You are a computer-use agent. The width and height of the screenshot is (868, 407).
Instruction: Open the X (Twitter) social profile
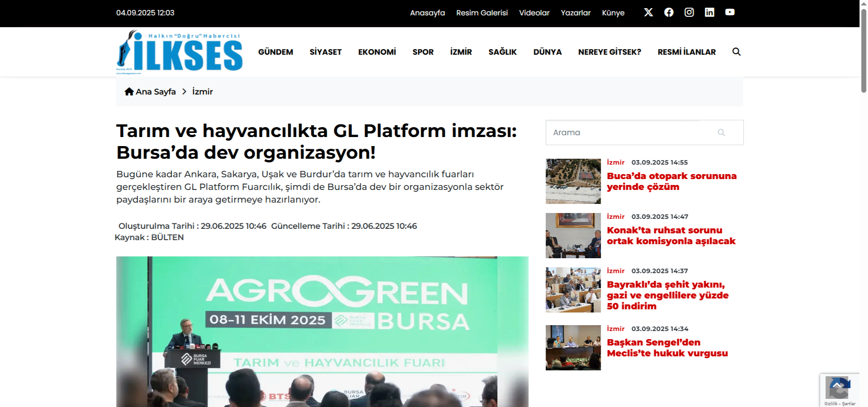pyautogui.click(x=648, y=12)
